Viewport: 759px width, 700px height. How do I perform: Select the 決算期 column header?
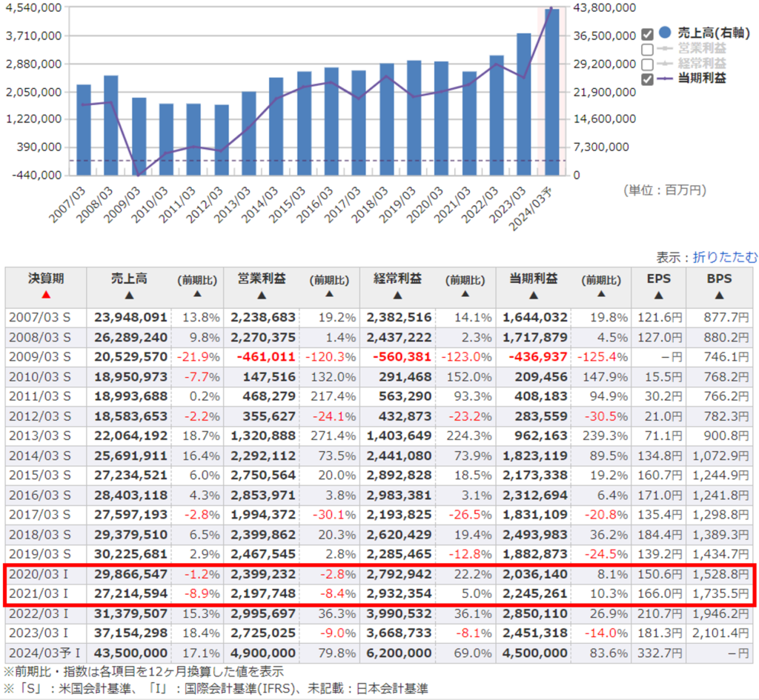pos(46,279)
